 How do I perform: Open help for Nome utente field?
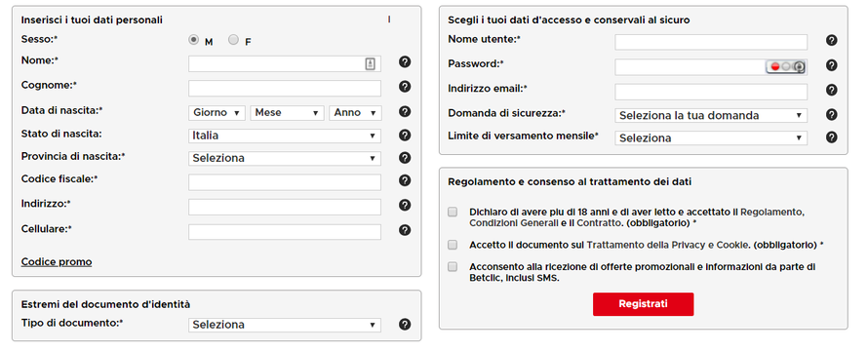pos(831,40)
